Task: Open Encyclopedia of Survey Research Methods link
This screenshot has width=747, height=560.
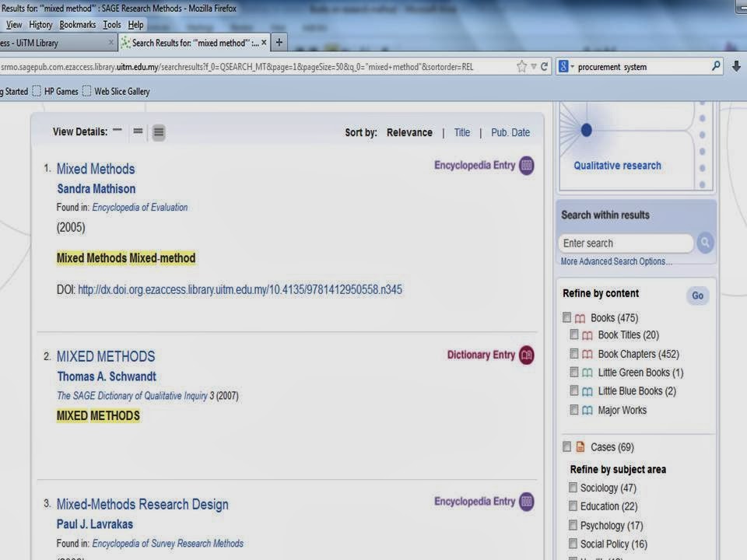Action: tap(168, 544)
